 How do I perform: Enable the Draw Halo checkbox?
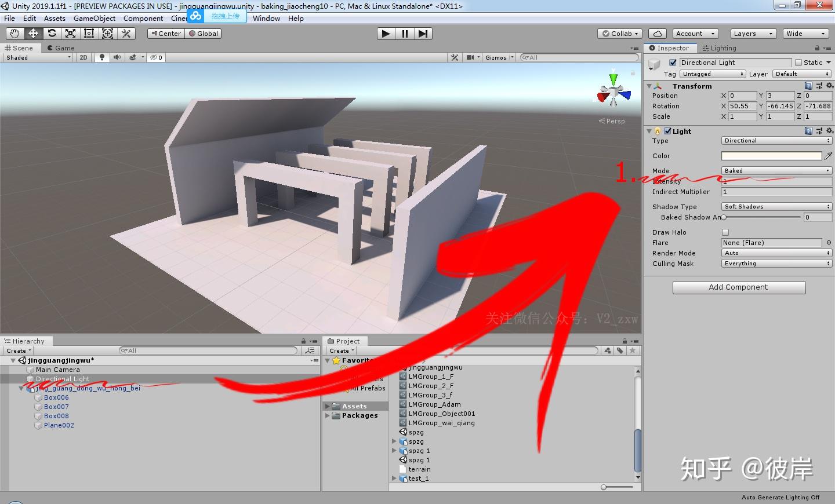pyautogui.click(x=725, y=232)
